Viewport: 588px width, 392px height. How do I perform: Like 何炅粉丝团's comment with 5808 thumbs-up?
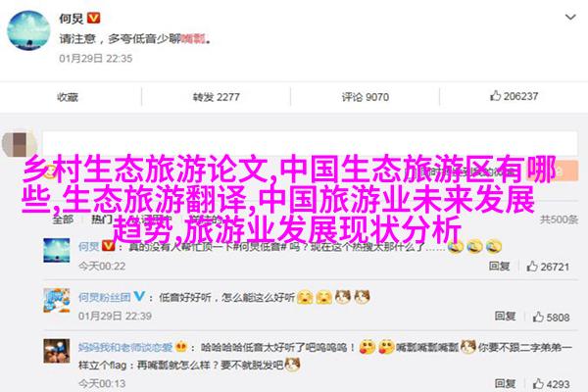(551, 317)
